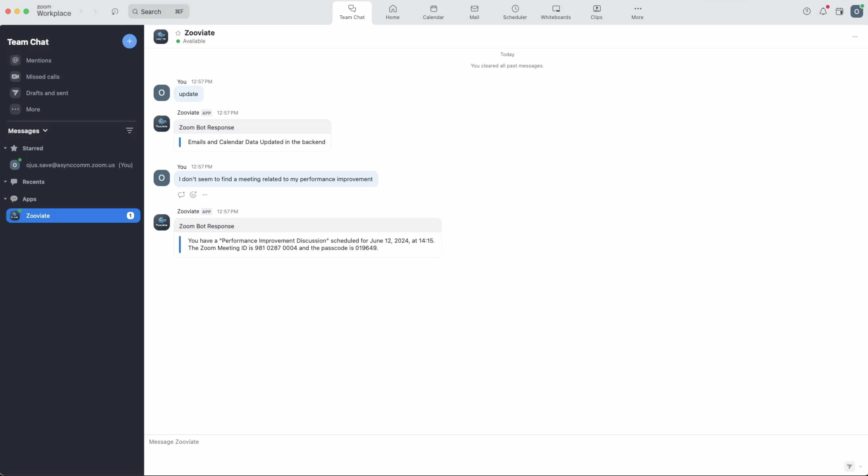Open the Whiteboards view

(x=556, y=13)
